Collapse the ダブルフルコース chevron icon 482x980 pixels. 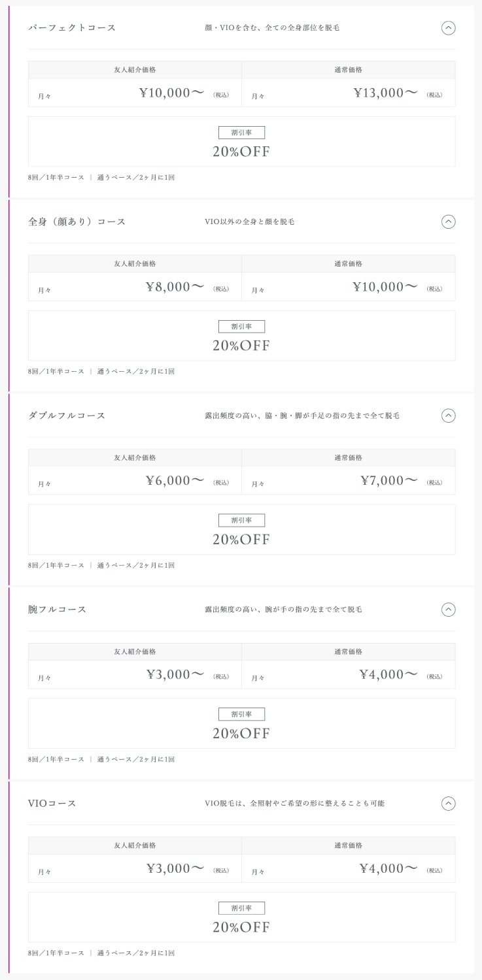point(448,416)
